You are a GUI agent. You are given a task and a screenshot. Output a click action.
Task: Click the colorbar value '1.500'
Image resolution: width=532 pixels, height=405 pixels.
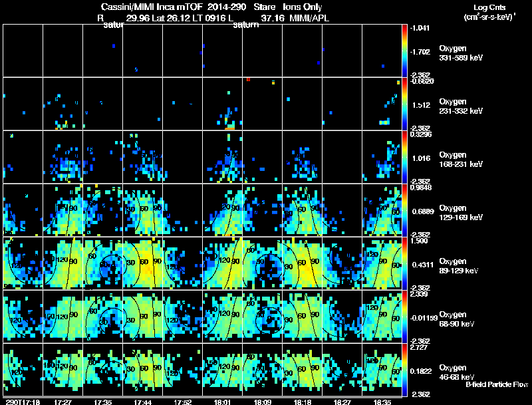tap(419, 241)
